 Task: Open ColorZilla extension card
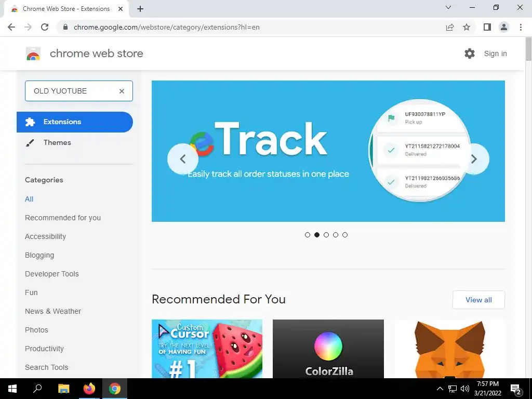tap(328, 349)
